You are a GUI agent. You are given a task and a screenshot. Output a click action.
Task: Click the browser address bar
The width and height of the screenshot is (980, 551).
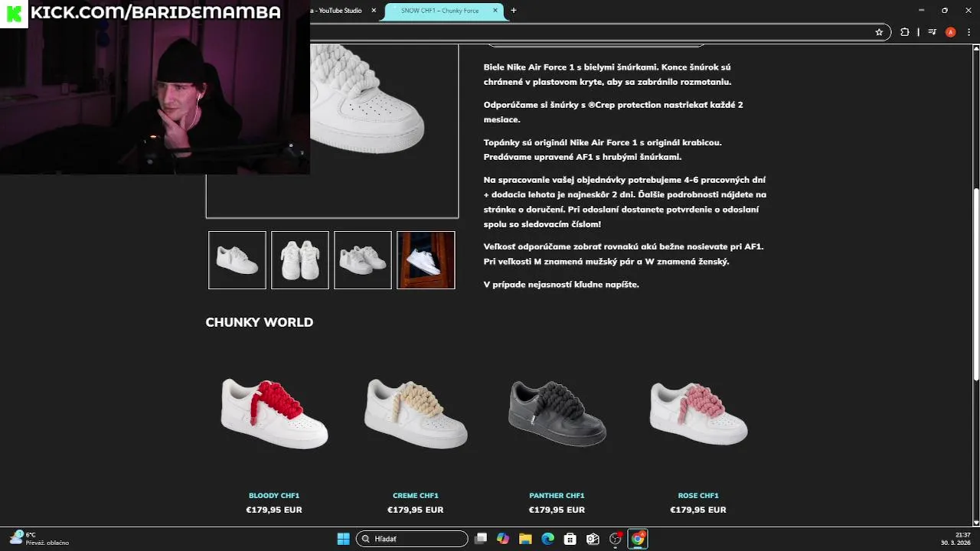590,32
